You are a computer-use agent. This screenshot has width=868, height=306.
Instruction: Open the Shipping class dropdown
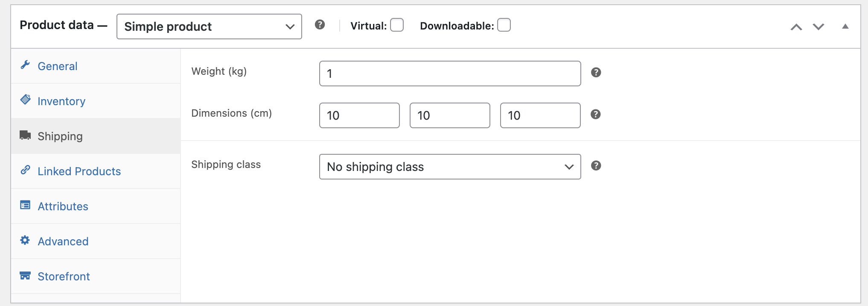[449, 167]
